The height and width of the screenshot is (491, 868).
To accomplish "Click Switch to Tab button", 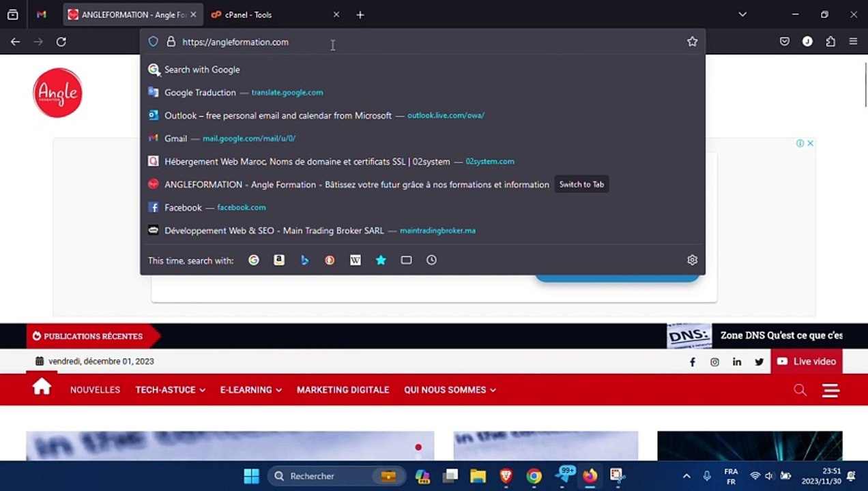I will (581, 184).
